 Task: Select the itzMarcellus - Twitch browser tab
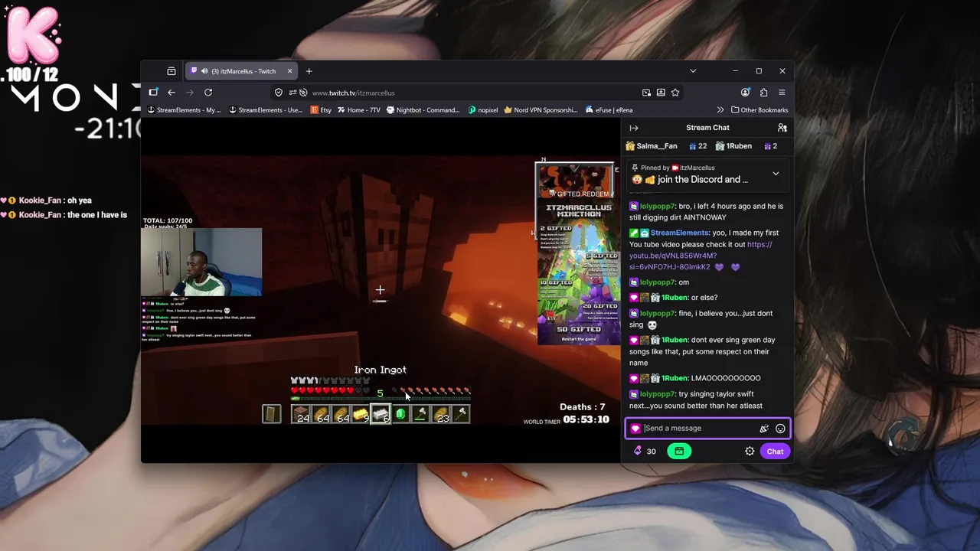(x=242, y=71)
